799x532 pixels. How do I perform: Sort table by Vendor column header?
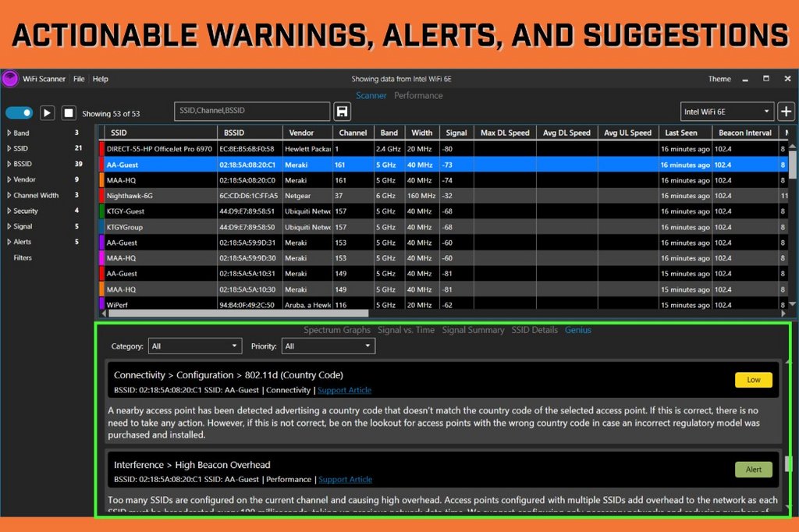[307, 133]
